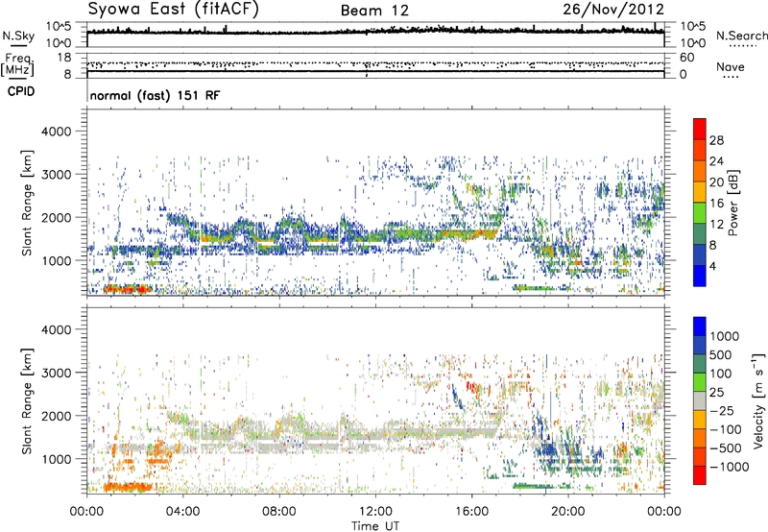Click the "N.Sky" legend label

[18, 36]
